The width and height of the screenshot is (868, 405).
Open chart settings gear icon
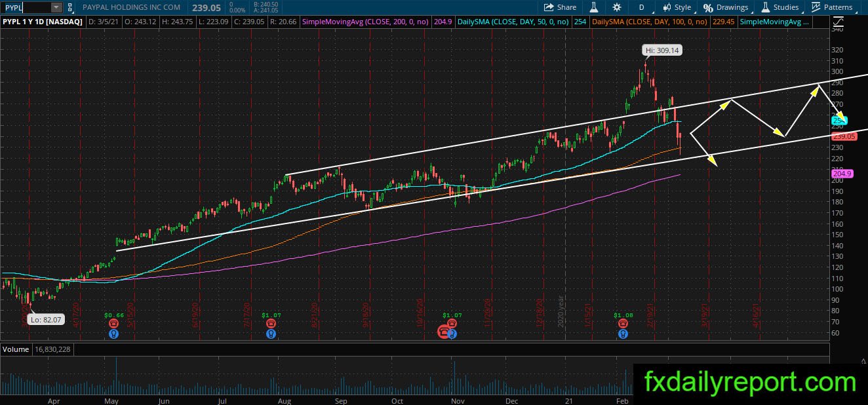tap(616, 7)
